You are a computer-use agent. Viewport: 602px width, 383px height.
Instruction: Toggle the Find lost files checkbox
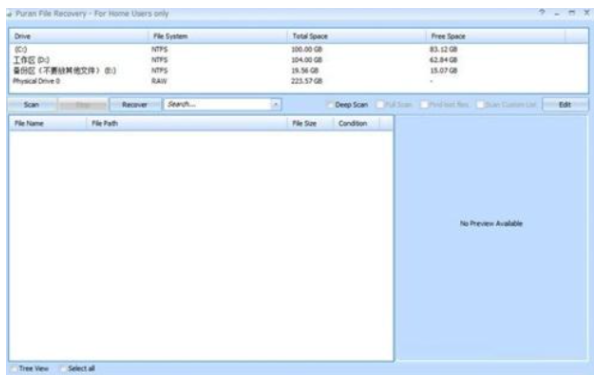click(424, 105)
